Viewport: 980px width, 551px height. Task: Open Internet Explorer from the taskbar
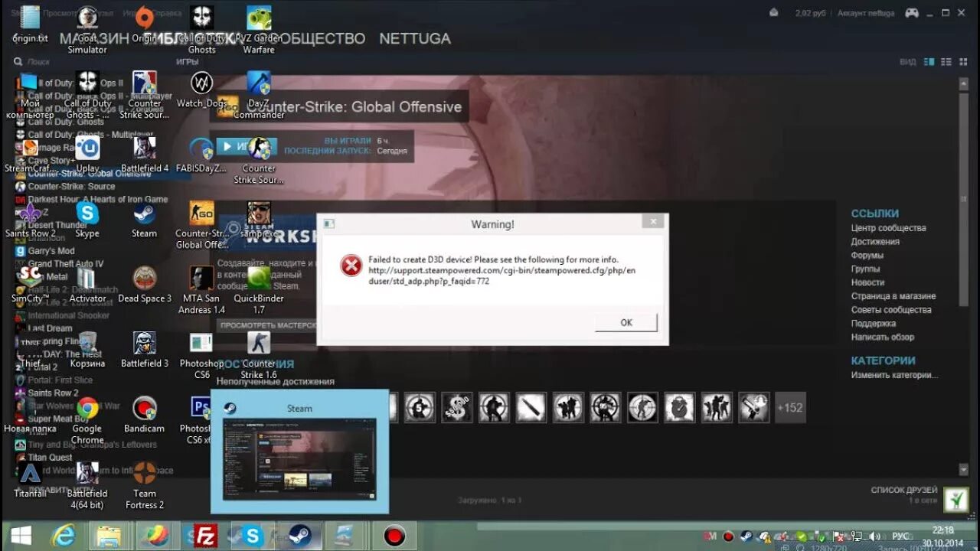(x=64, y=536)
